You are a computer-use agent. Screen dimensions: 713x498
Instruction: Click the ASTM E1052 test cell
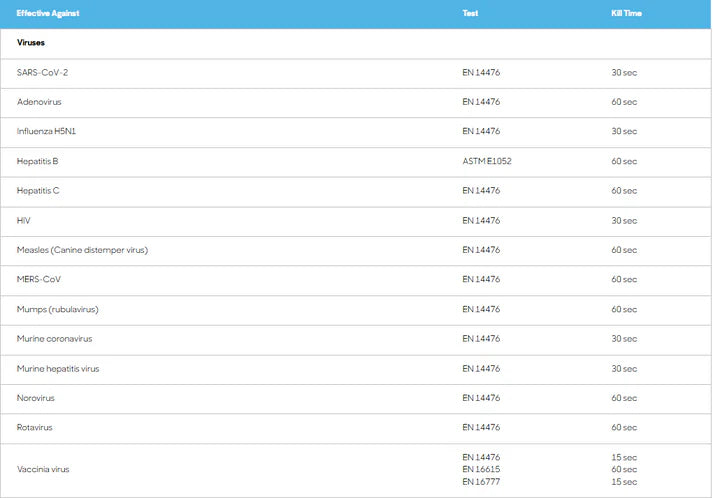487,161
